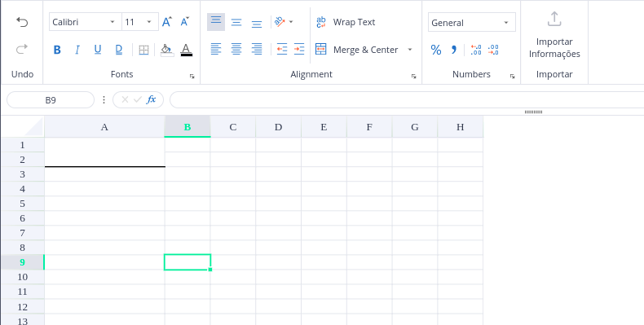This screenshot has height=325, width=644.
Task: Click the Increase Indent icon
Action: coord(299,50)
